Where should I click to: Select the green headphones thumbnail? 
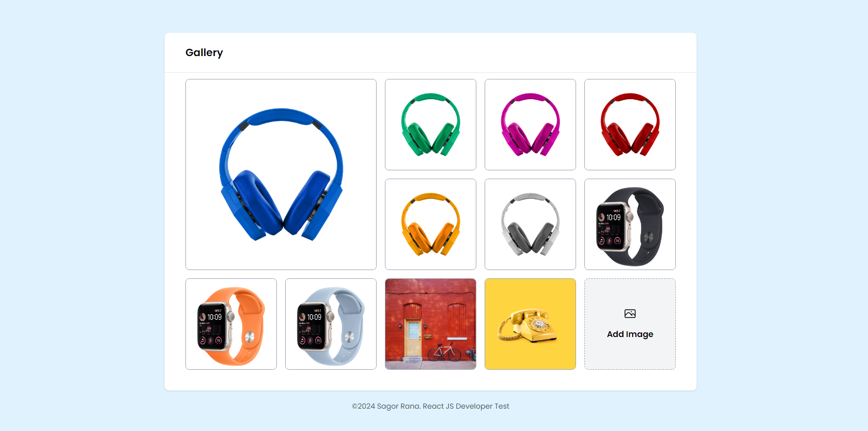click(x=431, y=125)
